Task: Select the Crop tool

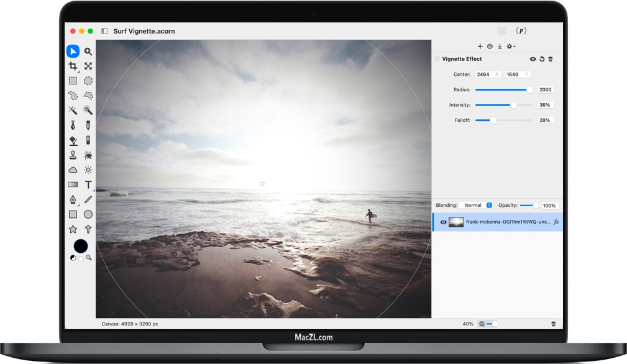Action: pyautogui.click(x=73, y=66)
